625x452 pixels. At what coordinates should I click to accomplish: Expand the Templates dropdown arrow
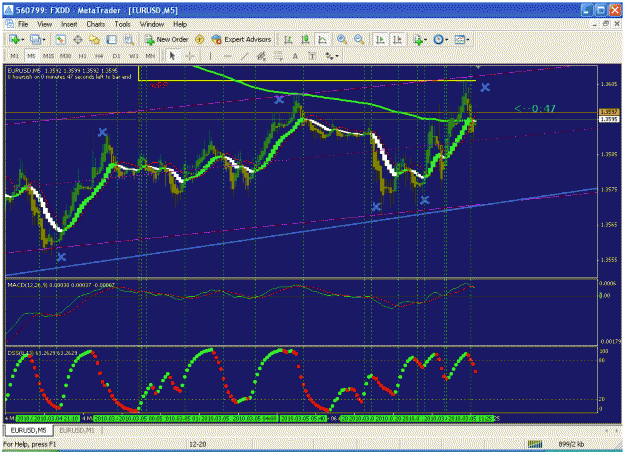[x=468, y=40]
